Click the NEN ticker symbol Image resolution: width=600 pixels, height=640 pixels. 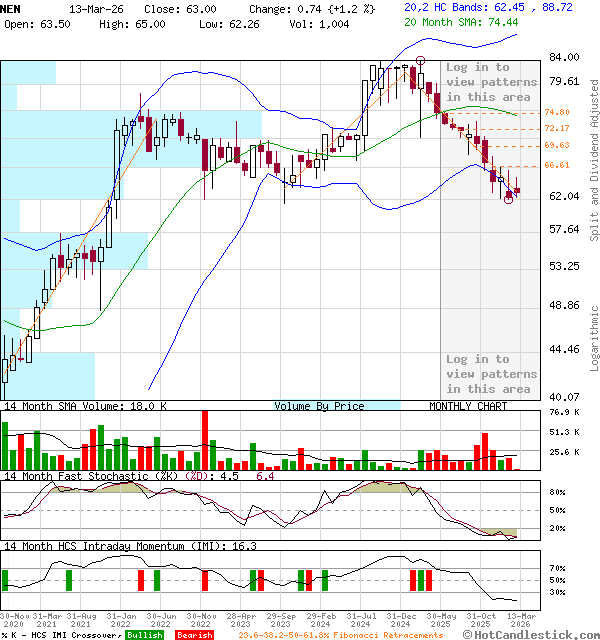coord(13,8)
